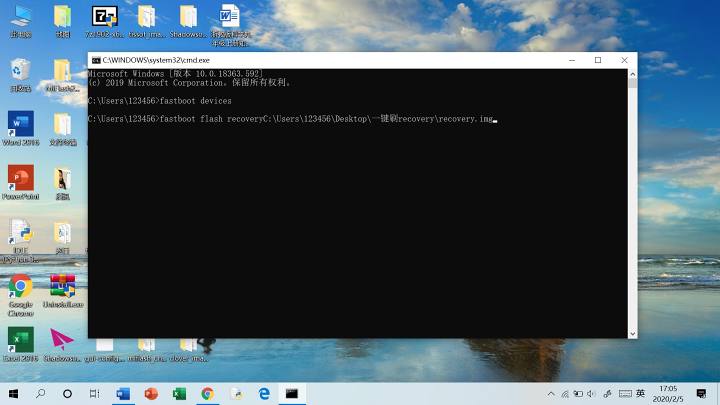Open the Action Center notifications icon
The height and width of the screenshot is (405, 720).
click(702, 394)
